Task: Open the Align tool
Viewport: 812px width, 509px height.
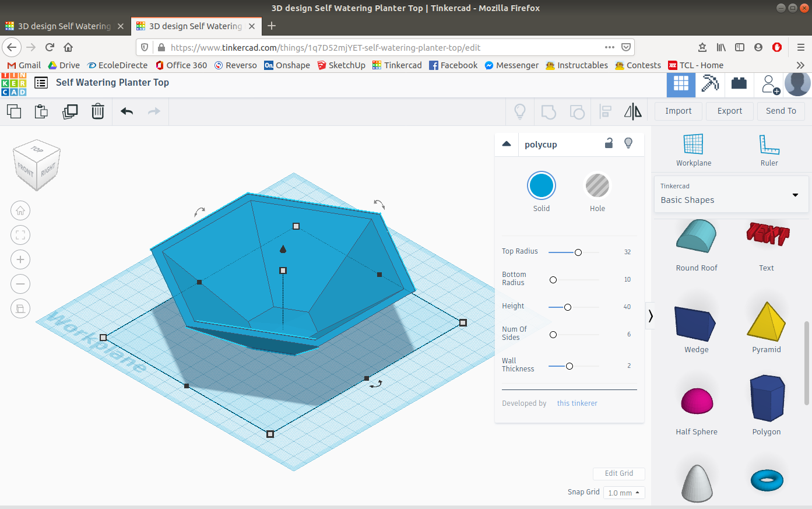Action: (x=606, y=111)
